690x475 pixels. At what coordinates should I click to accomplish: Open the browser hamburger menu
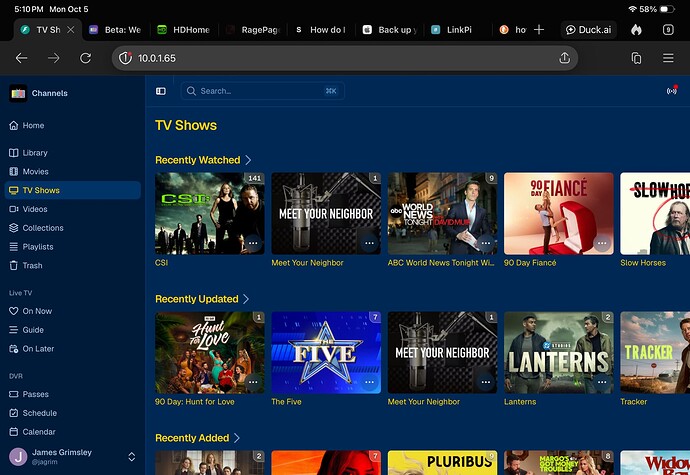coord(668,58)
